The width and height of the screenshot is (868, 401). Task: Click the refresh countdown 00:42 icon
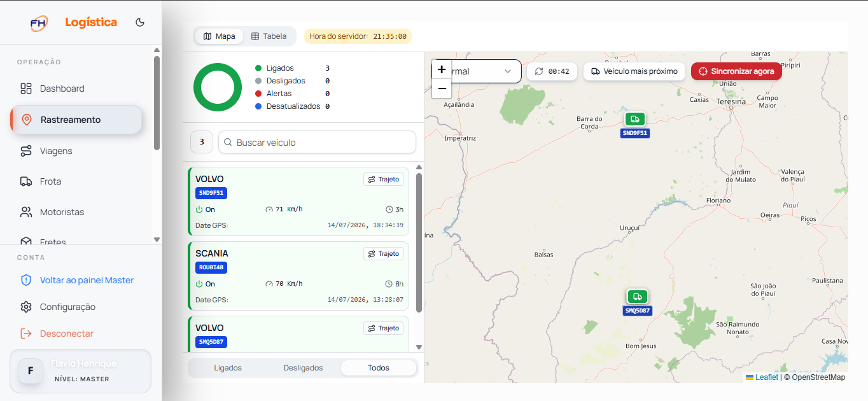coord(539,71)
